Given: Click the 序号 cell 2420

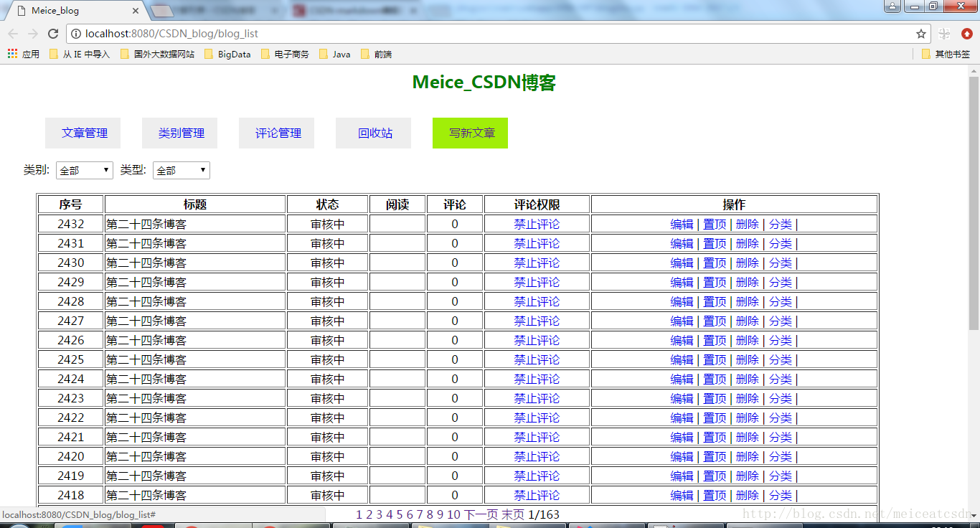Looking at the screenshot, I should click(70, 456).
